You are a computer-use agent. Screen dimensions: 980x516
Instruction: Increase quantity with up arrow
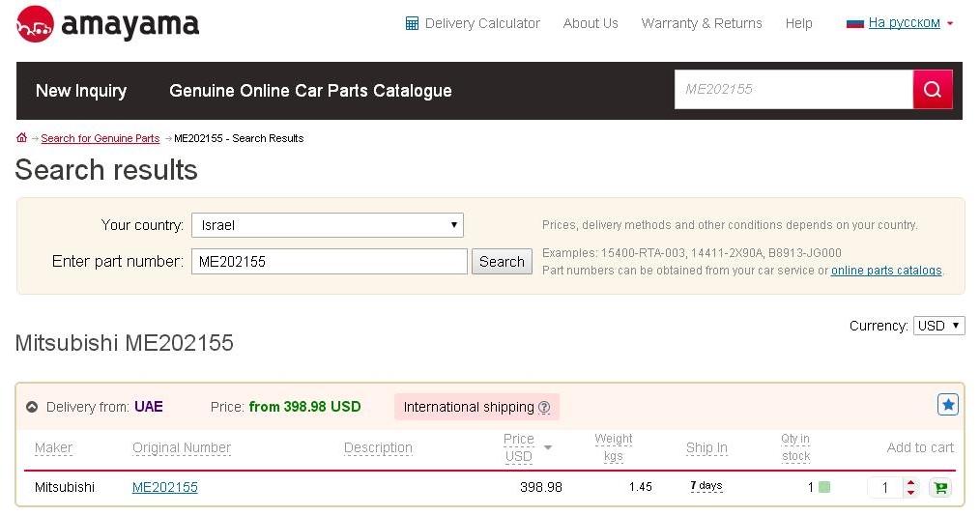coord(910,482)
